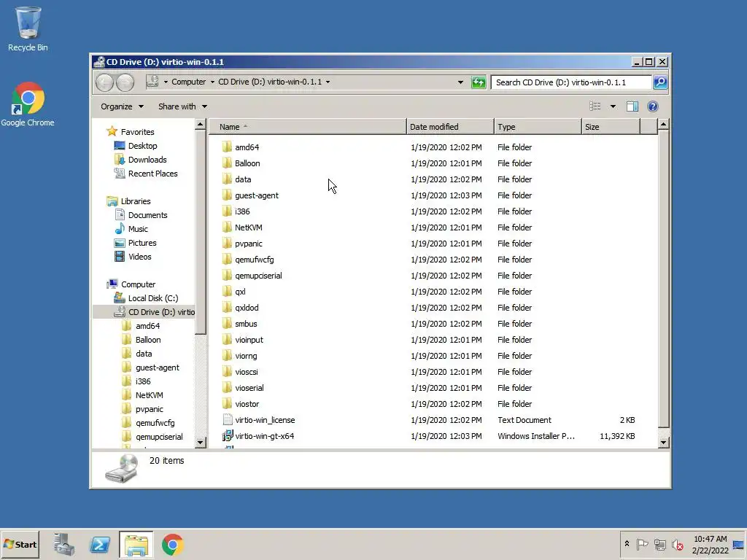Viewport: 747px width, 560px height.
Task: Open the Organize dropdown menu
Action: coord(122,106)
